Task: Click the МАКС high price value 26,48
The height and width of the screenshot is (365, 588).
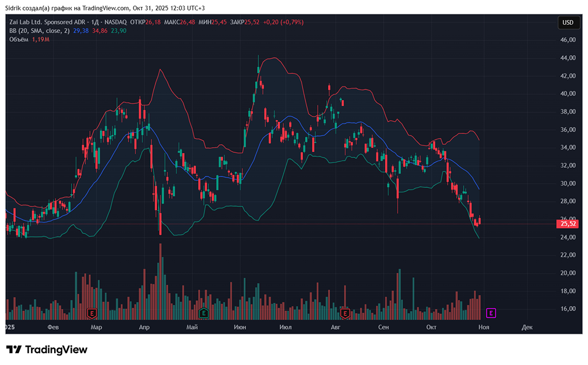Action: (x=188, y=22)
